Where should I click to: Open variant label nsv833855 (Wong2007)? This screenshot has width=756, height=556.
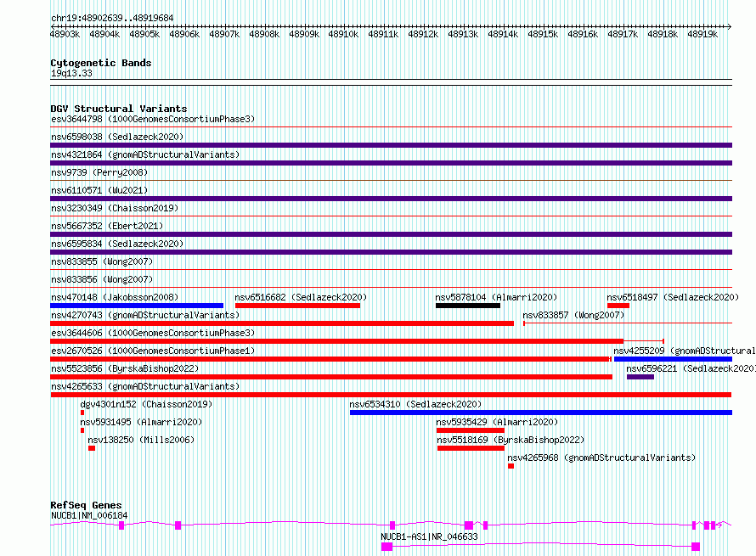102,261
